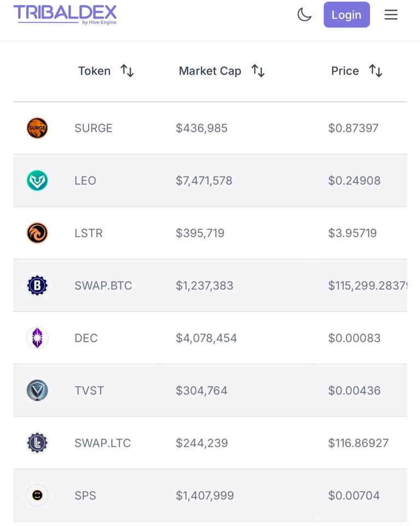Sort by Price column arrows
Image resolution: width=420 pixels, height=526 pixels.
click(375, 71)
